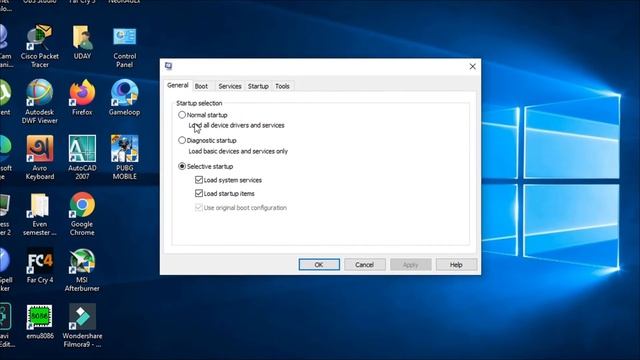Open the Startup tab
The width and height of the screenshot is (640, 360).
tap(258, 86)
